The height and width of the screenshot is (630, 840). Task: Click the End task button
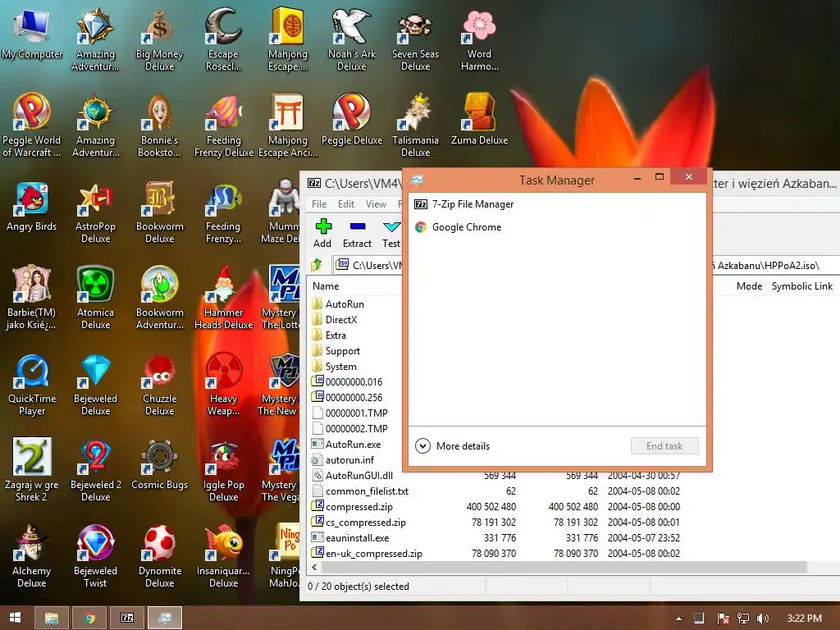point(664,445)
